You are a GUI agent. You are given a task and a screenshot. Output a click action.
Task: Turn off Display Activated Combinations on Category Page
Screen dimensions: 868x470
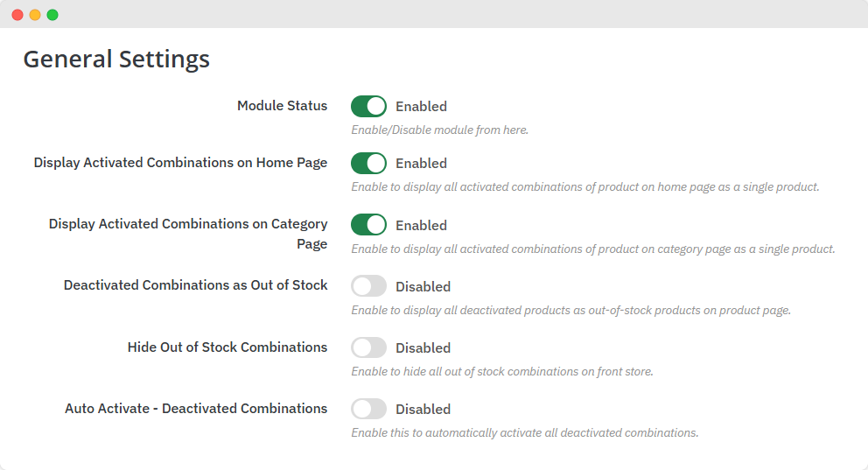368,225
